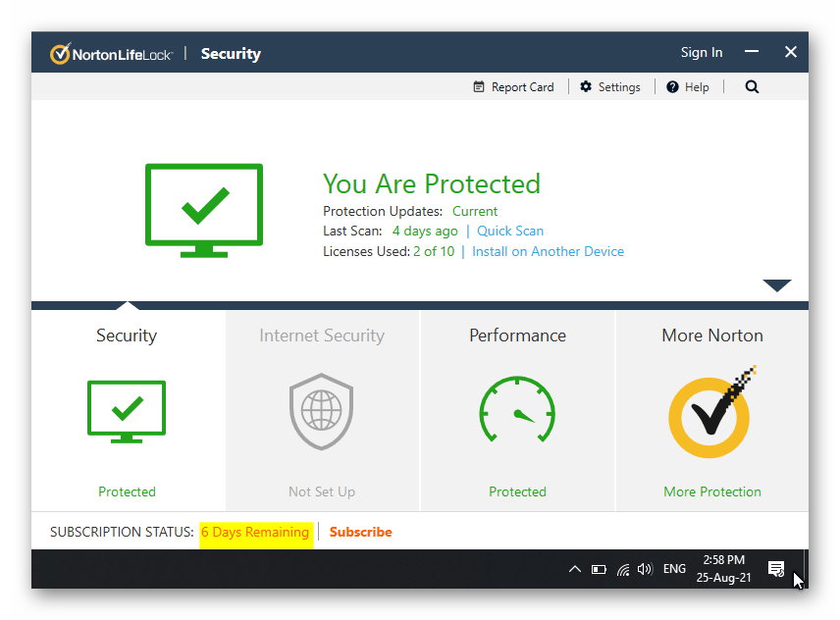The image size is (840, 620).
Task: Open Help from the toolbar
Action: [x=687, y=86]
